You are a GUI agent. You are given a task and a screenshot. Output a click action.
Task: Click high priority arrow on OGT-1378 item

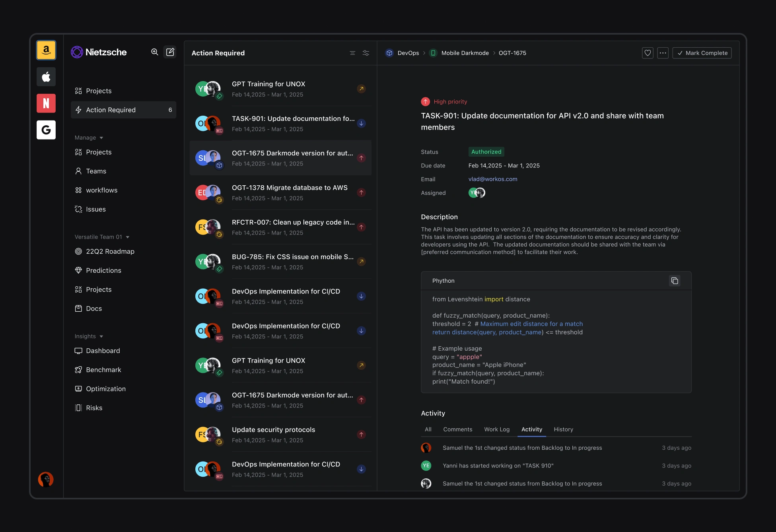tap(361, 193)
